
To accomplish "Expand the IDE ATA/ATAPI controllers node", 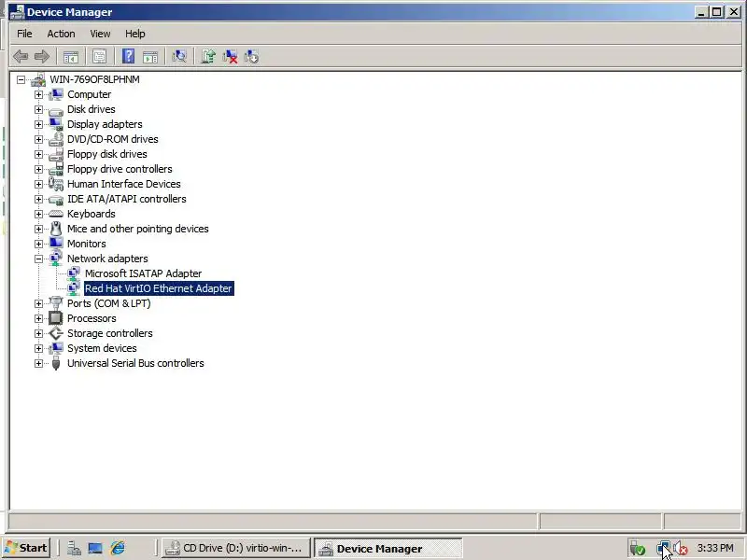I will tap(38, 199).
